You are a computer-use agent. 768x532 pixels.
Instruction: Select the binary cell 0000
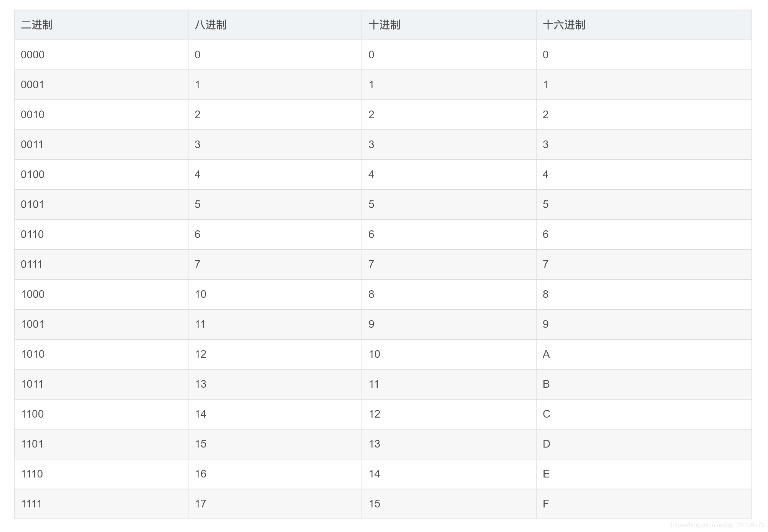coord(33,55)
